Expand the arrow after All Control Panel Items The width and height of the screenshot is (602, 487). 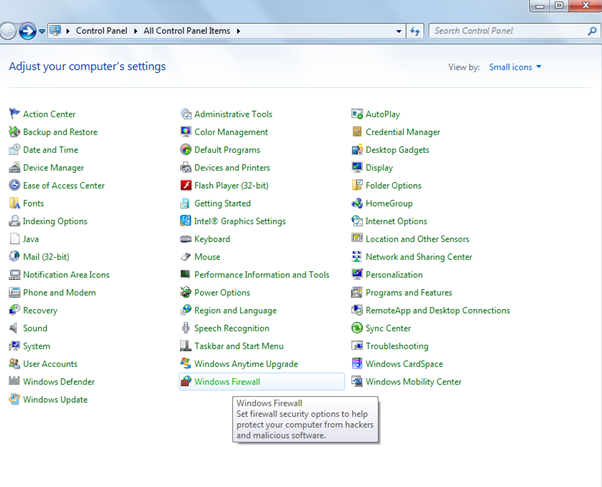click(238, 31)
